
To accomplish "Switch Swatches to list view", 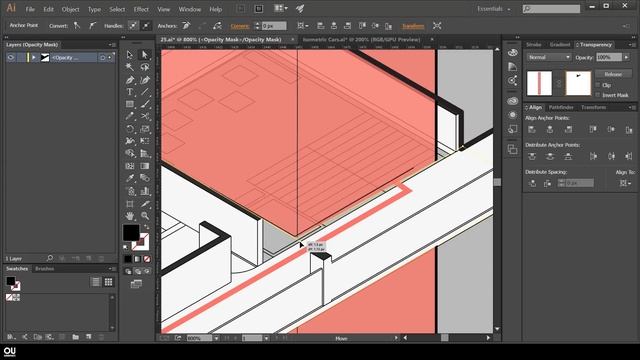I will point(96,282).
